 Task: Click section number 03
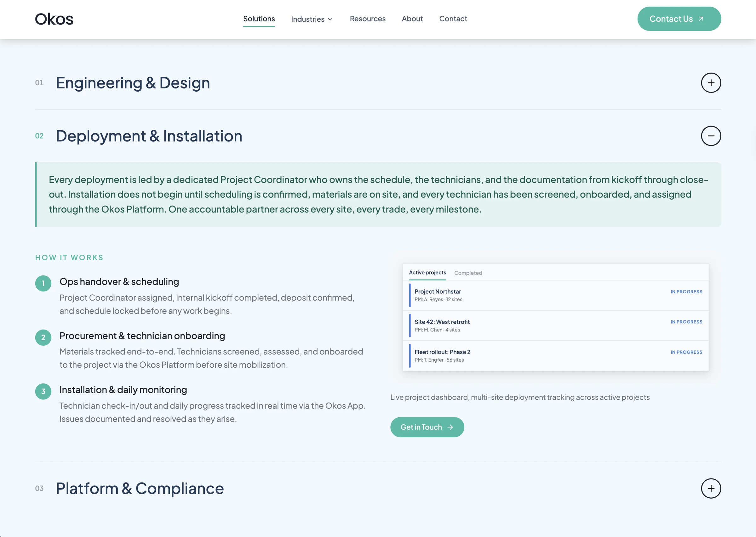39,489
